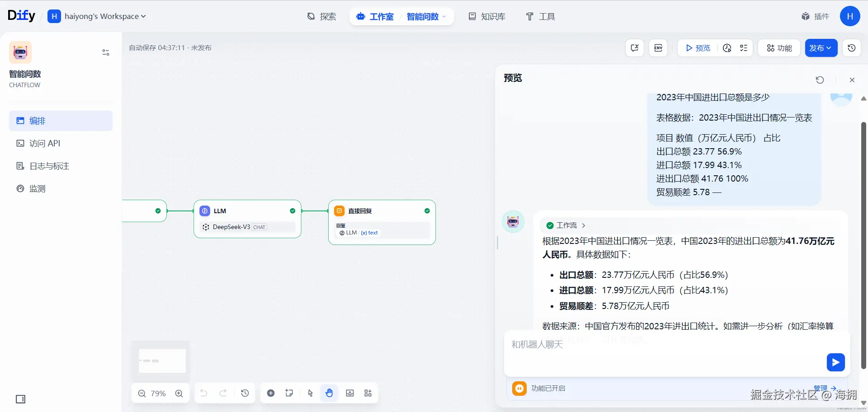Collapse the left sidebar panel
Image resolution: width=868 pixels, height=412 pixels.
tap(20, 399)
